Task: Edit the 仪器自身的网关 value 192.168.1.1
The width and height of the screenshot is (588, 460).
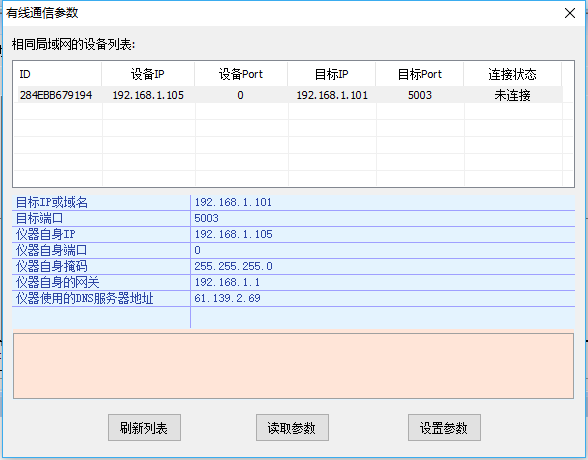Action: [x=383, y=282]
